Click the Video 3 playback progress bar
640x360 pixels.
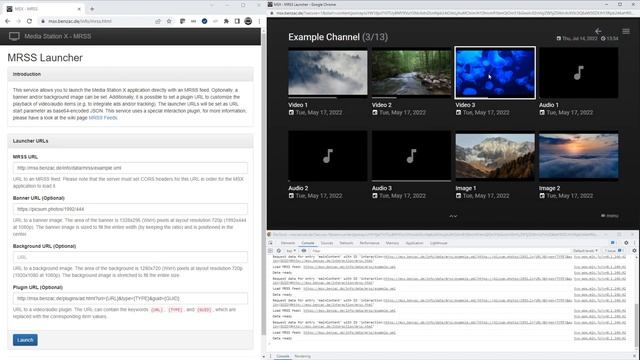pyautogui.click(x=495, y=98)
